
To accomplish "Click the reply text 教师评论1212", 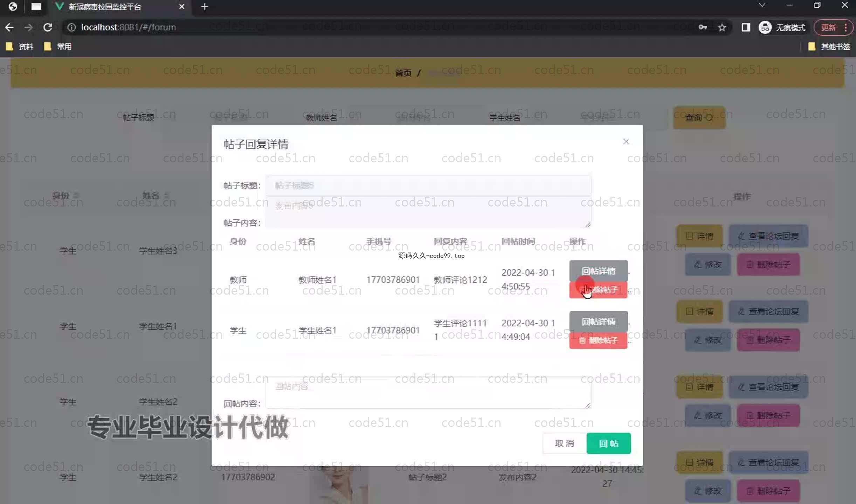I will click(x=460, y=280).
